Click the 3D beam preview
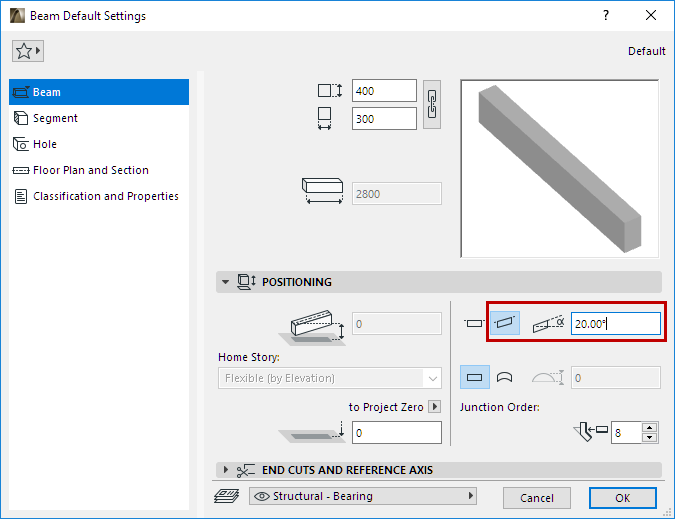 (x=560, y=169)
